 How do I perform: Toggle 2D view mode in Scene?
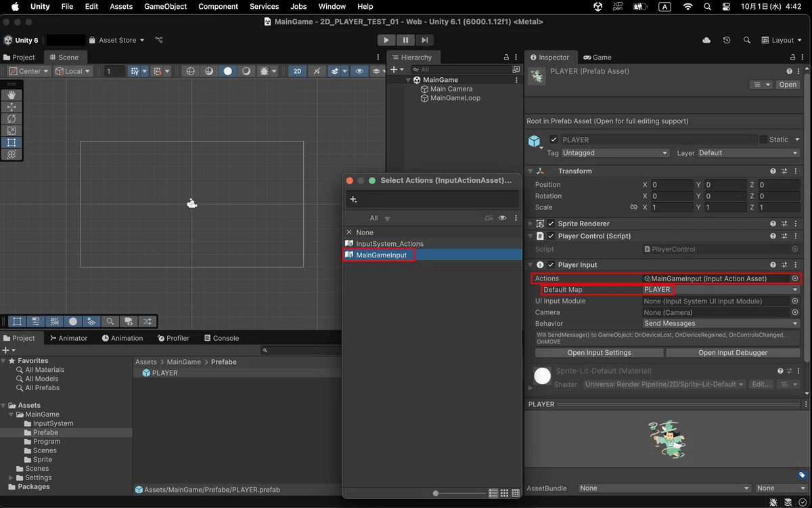[x=296, y=71]
